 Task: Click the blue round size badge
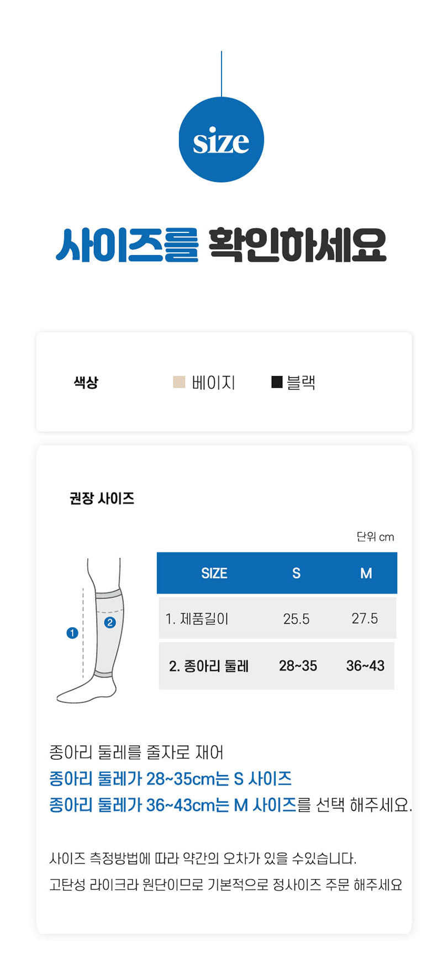[x=221, y=140]
